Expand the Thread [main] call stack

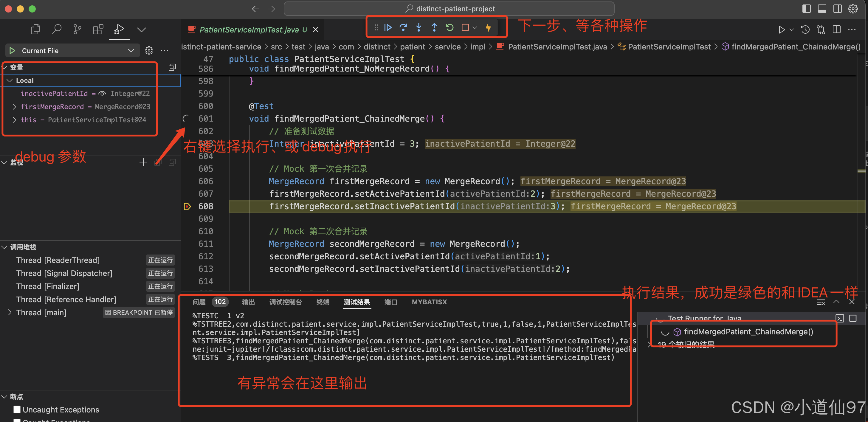click(10, 313)
